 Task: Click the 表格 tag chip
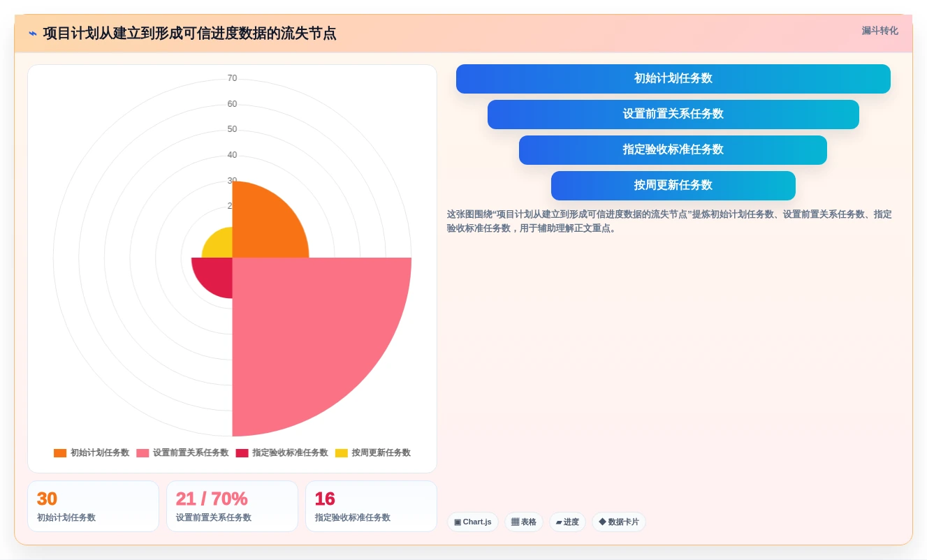click(x=524, y=522)
